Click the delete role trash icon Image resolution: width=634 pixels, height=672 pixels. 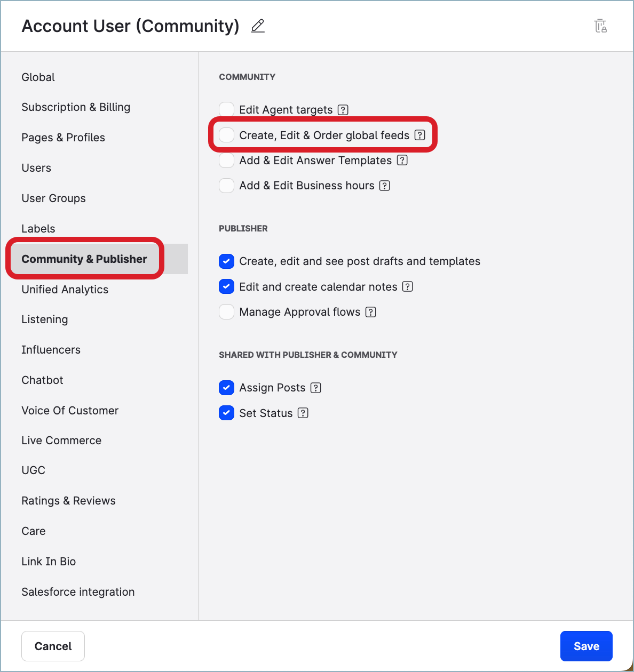(600, 26)
